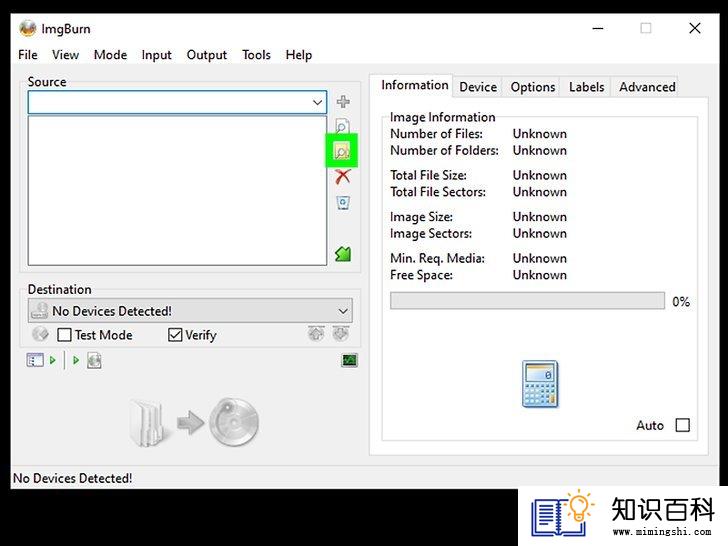
Task: Click the tray load down-arrow disc icon
Action: (x=341, y=333)
